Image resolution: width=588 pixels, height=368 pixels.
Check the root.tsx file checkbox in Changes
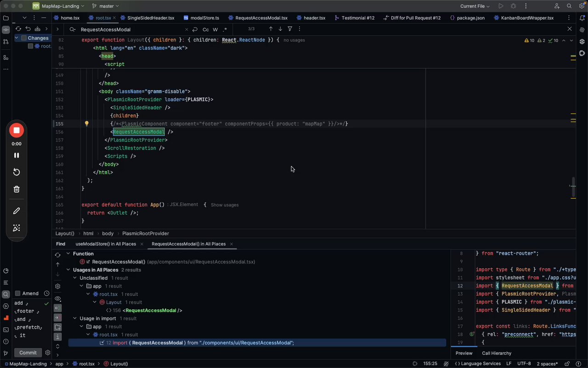pyautogui.click(x=30, y=46)
